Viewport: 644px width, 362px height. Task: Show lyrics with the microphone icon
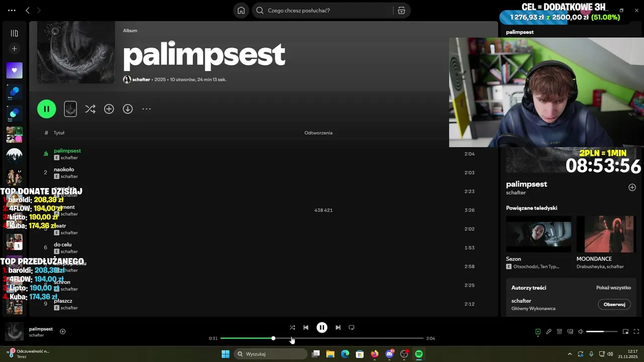[x=549, y=331]
